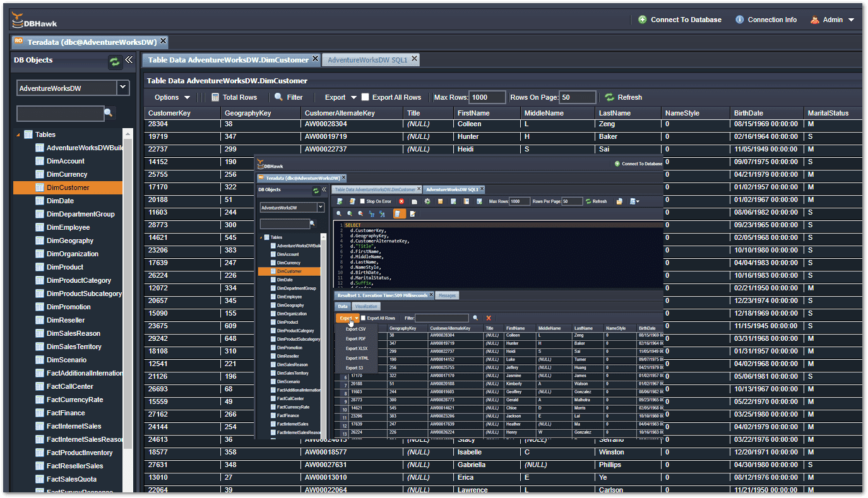
Task: Click the Connect To Database plus icon at top right
Action: coord(643,20)
